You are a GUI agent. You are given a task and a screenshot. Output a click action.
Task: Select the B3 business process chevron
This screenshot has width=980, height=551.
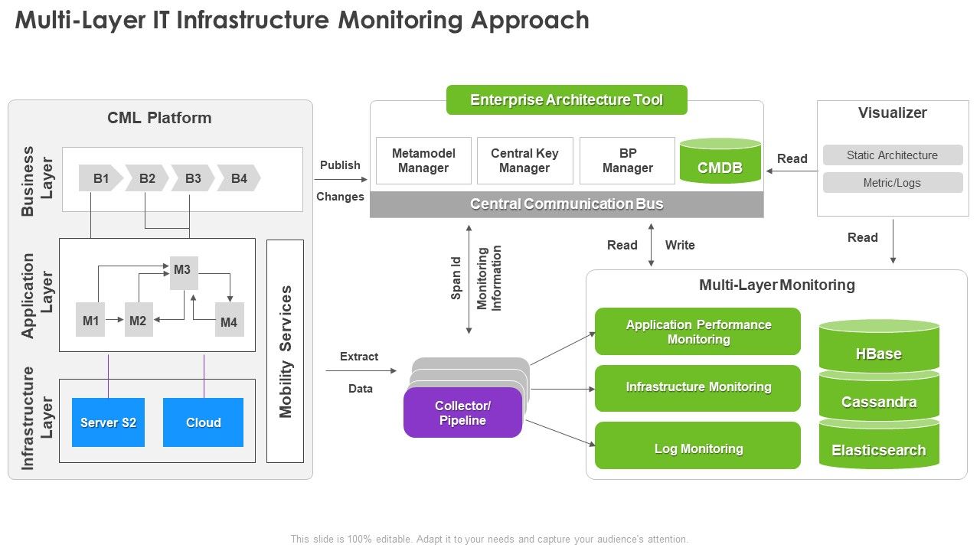click(193, 178)
